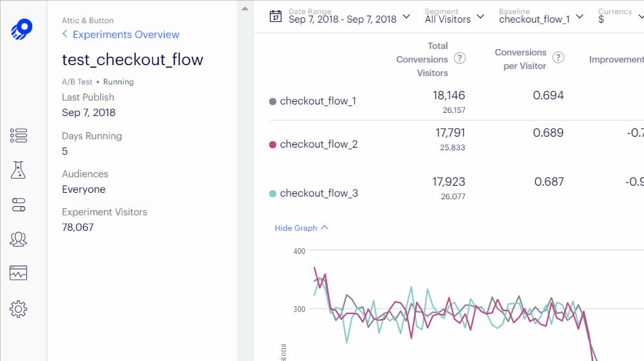The width and height of the screenshot is (644, 361).
Task: Click the magenta checkout_flow_2 color dot
Action: tap(272, 144)
